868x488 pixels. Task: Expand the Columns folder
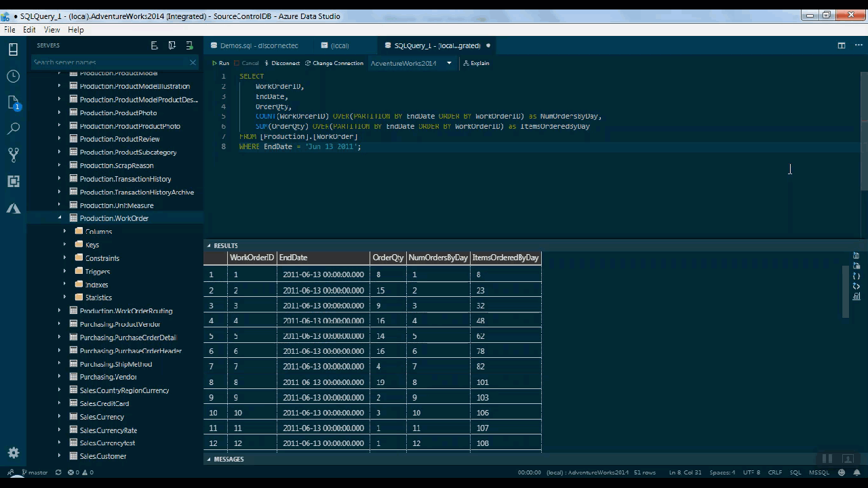[65, 231]
